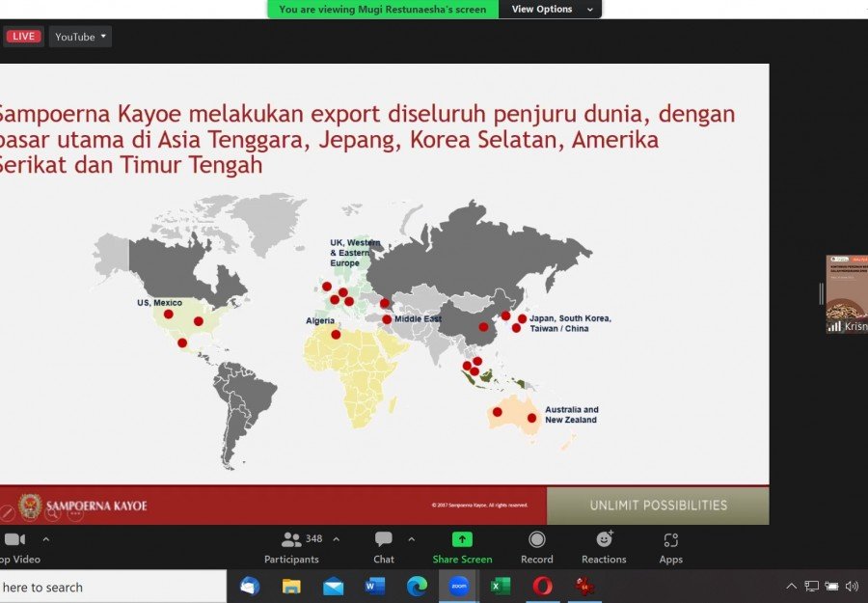This screenshot has width=868, height=603.
Task: Open Microsoft Excel from the taskbar
Action: (x=501, y=587)
